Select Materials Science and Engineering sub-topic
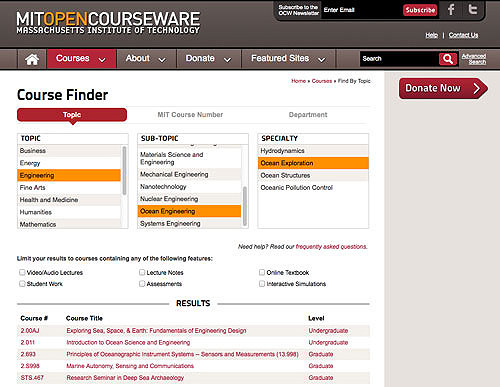This screenshot has width=500, height=387. tap(189, 158)
